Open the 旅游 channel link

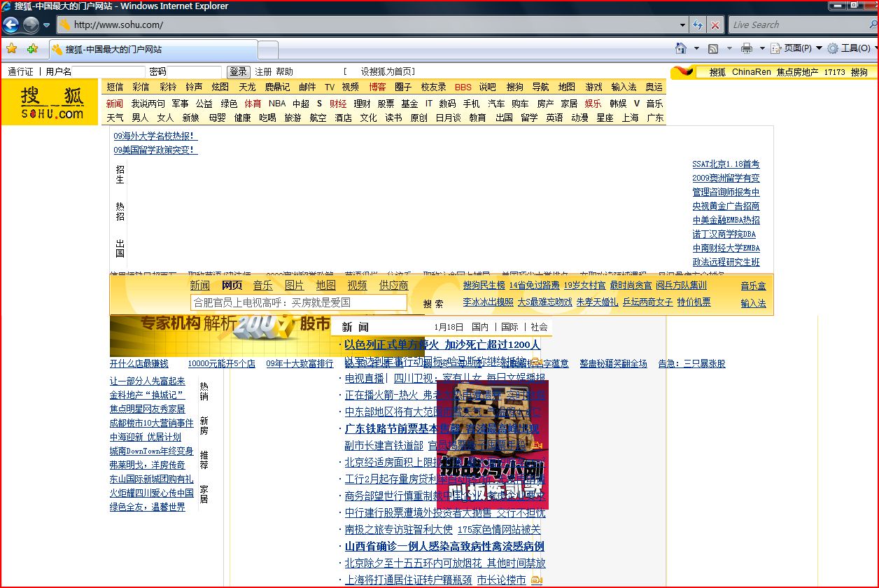[x=293, y=118]
